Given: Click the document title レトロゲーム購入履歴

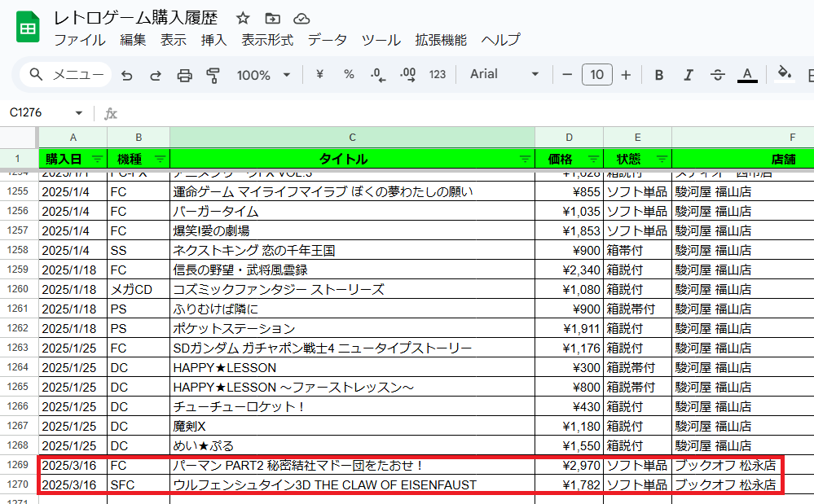Looking at the screenshot, I should pos(135,18).
